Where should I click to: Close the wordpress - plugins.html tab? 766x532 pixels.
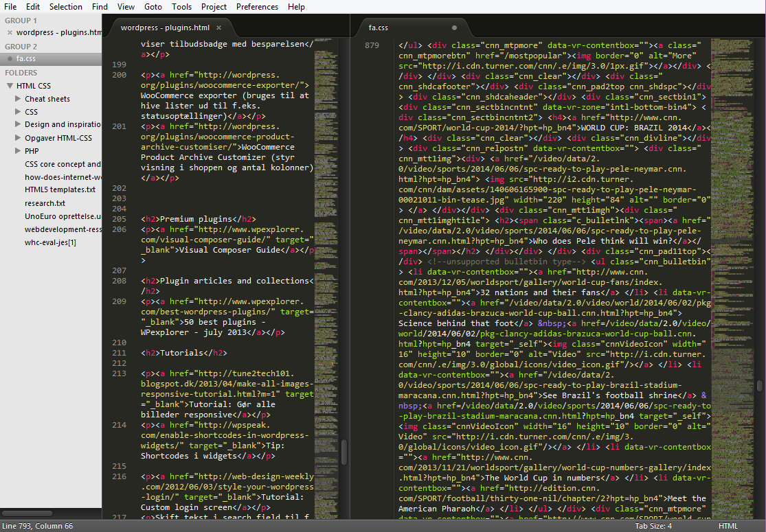click(219, 28)
